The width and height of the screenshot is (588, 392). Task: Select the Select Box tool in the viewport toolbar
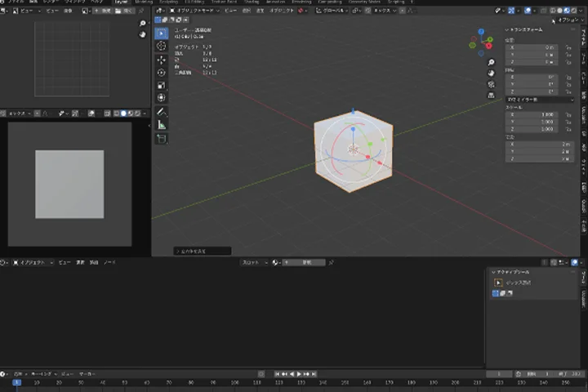point(161,33)
